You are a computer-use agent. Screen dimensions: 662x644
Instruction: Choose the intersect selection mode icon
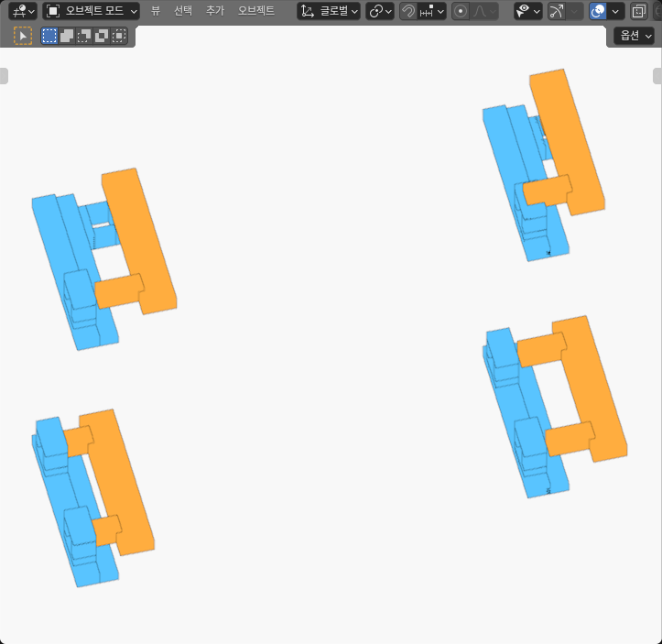119,36
